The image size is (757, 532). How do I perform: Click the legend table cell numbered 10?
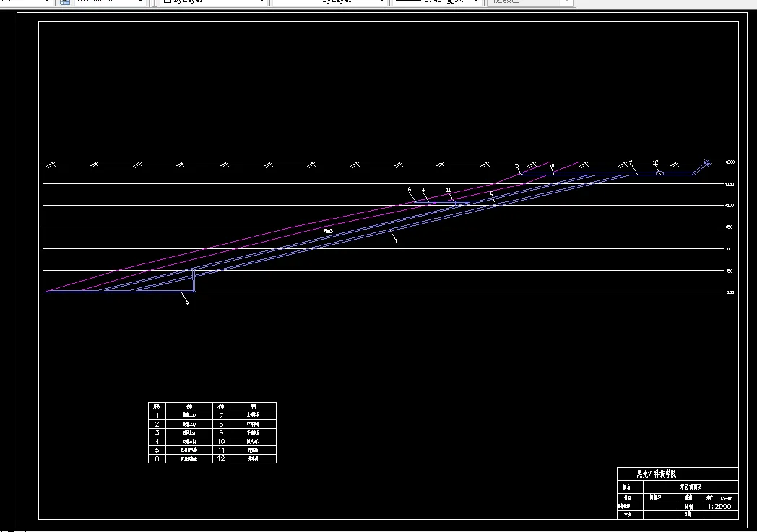(221, 441)
